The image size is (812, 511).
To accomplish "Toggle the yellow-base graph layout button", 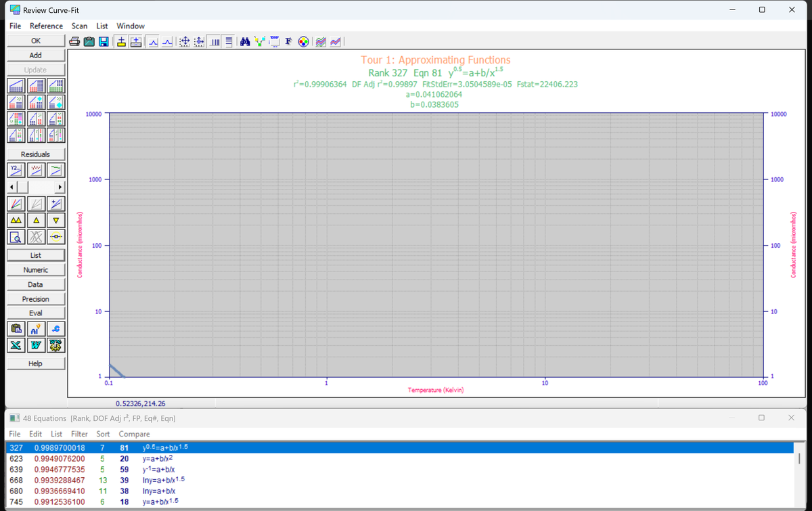I will click(122, 42).
